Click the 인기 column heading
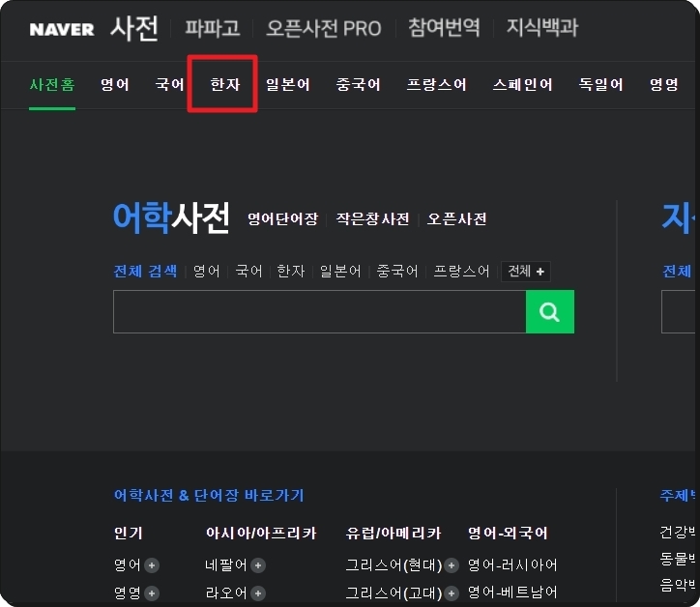Viewport: 700px width, 607px height. pos(129,533)
